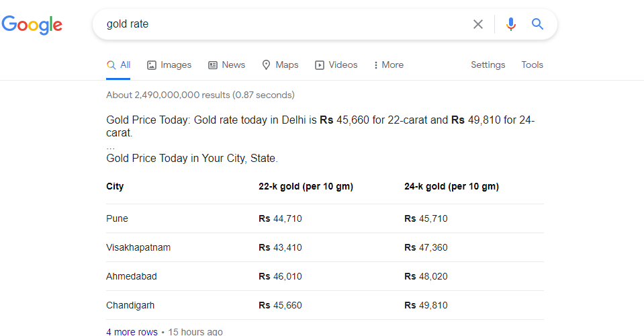Image resolution: width=644 pixels, height=336 pixels.
Task: Click Visakhapatnam's 24-k price 'Rs 47,360'
Action: [426, 248]
